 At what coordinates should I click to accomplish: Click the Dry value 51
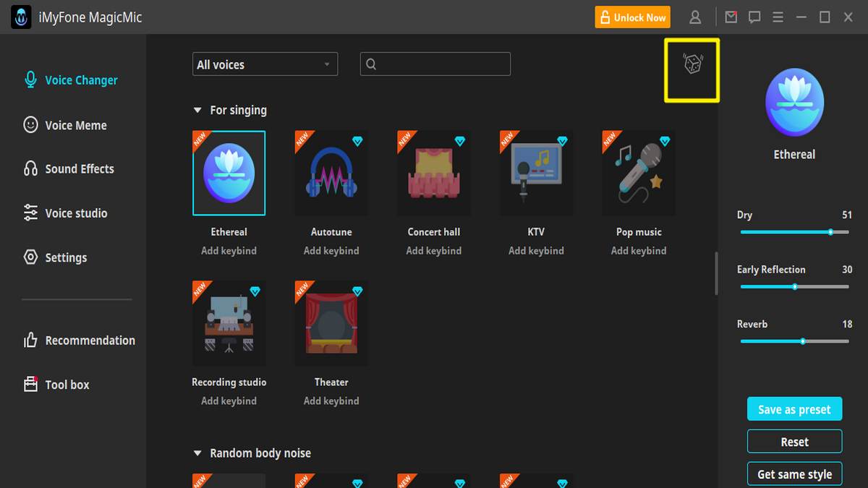pos(847,215)
